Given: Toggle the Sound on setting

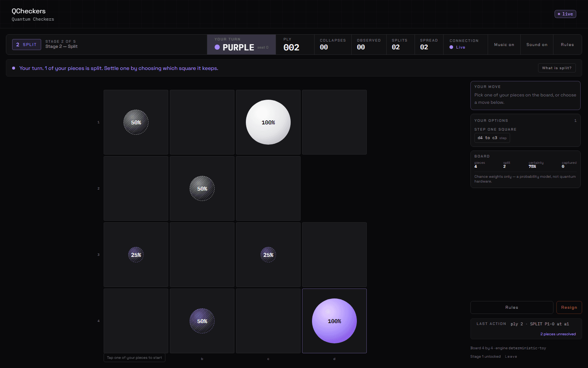Looking at the screenshot, I should pyautogui.click(x=537, y=45).
